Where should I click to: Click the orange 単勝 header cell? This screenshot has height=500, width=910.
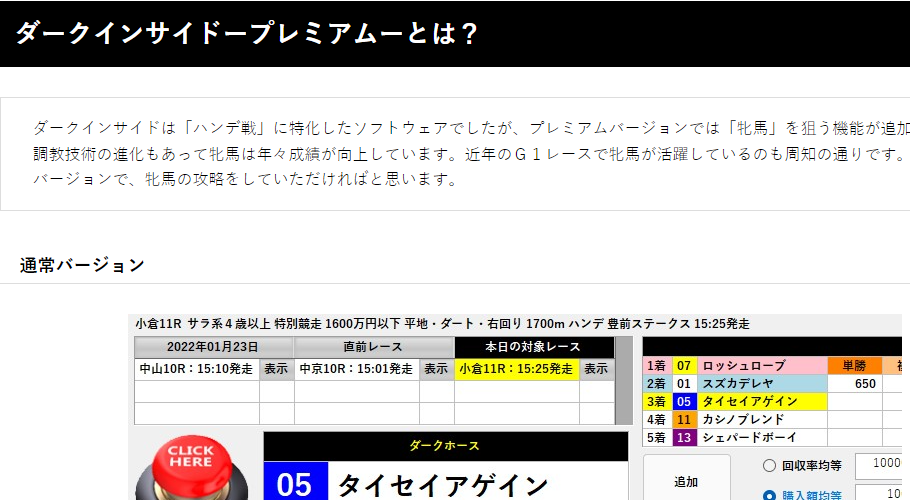click(x=854, y=366)
